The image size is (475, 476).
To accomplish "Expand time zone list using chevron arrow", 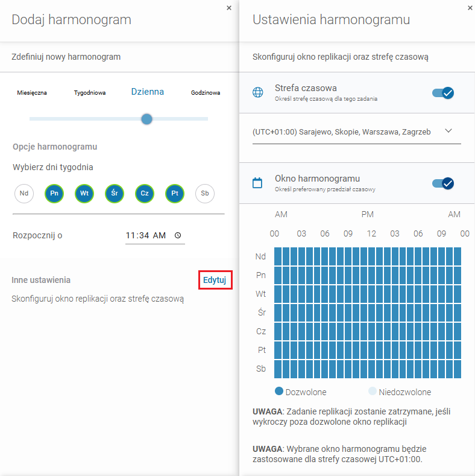I will pyautogui.click(x=448, y=131).
